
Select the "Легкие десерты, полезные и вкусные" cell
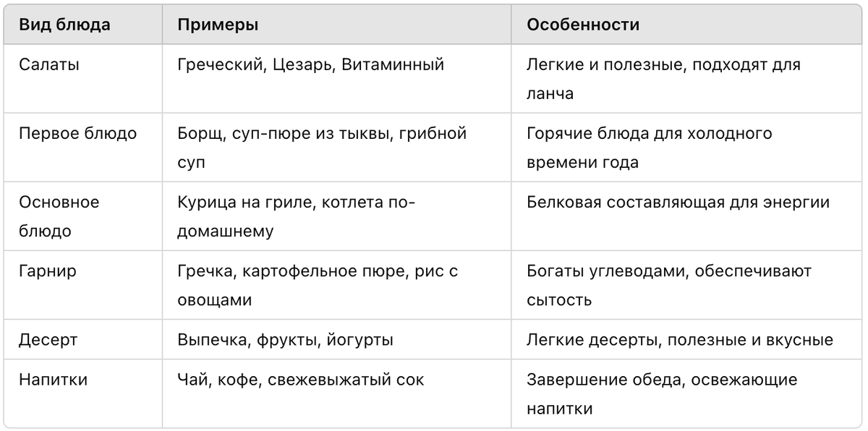[x=687, y=340]
